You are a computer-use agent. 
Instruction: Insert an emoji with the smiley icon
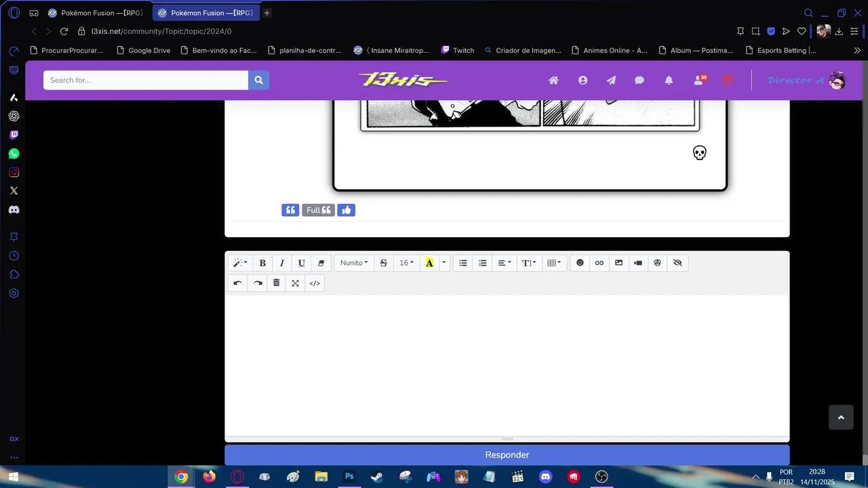pyautogui.click(x=580, y=263)
